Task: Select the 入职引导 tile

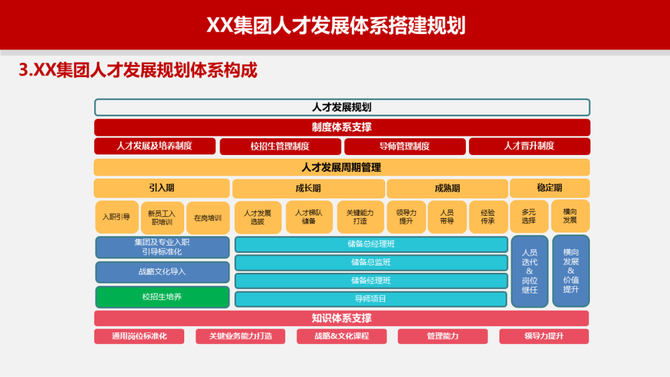Action: [117, 217]
